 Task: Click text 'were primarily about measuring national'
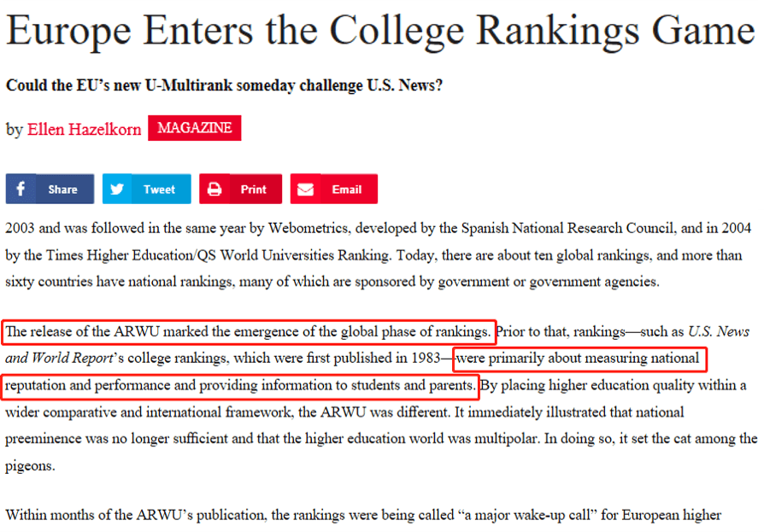click(578, 359)
